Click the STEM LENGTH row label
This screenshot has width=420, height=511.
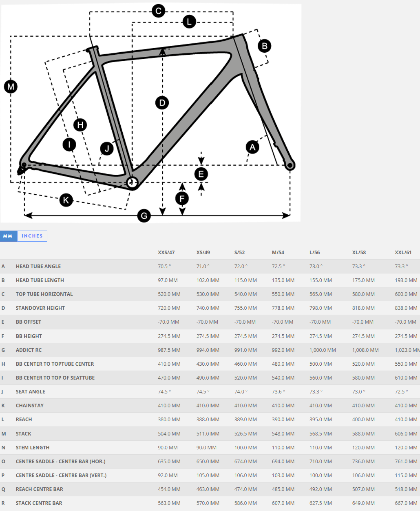[x=33, y=448]
